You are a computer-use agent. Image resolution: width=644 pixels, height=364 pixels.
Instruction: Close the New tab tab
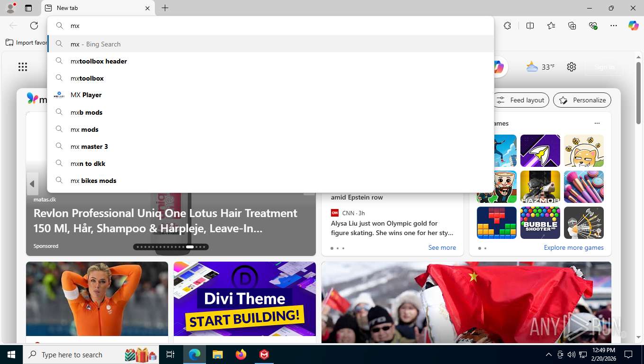pos(147,8)
